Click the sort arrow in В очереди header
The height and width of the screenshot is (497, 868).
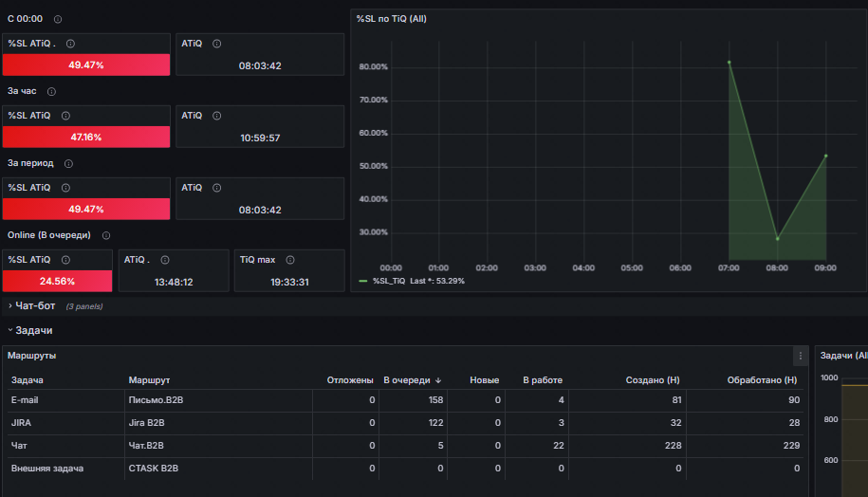438,380
